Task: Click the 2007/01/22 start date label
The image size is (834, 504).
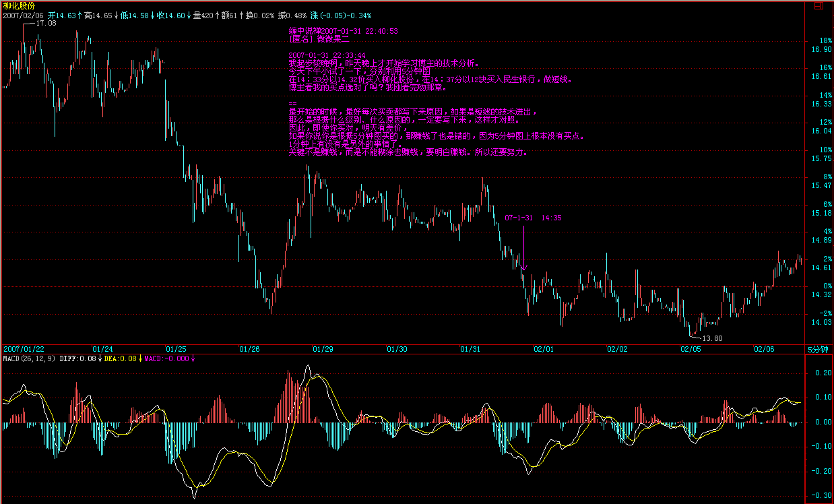Action: coord(24,349)
